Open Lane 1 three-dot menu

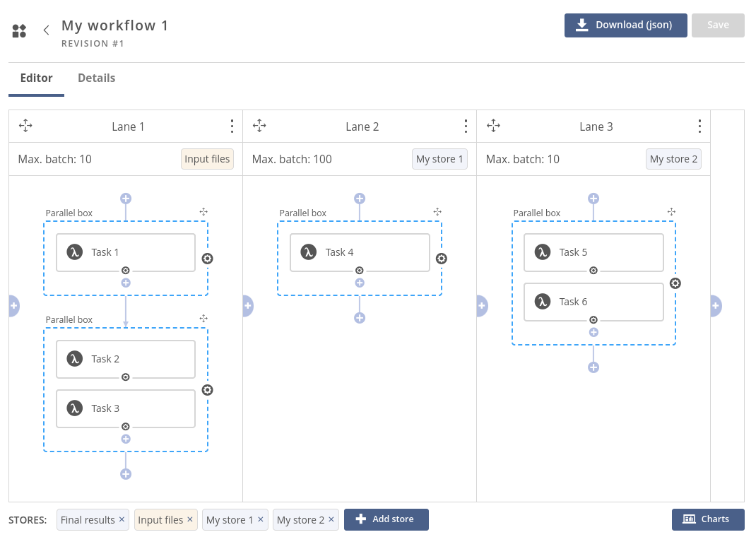pyautogui.click(x=232, y=126)
